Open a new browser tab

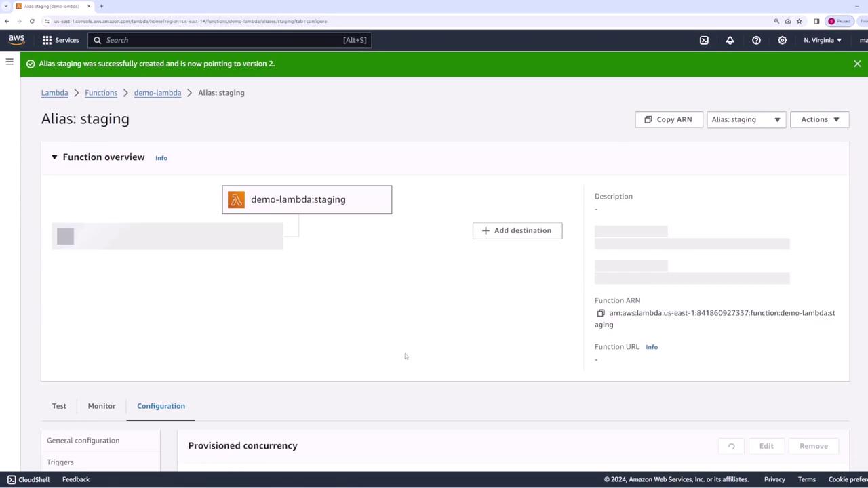(101, 6)
